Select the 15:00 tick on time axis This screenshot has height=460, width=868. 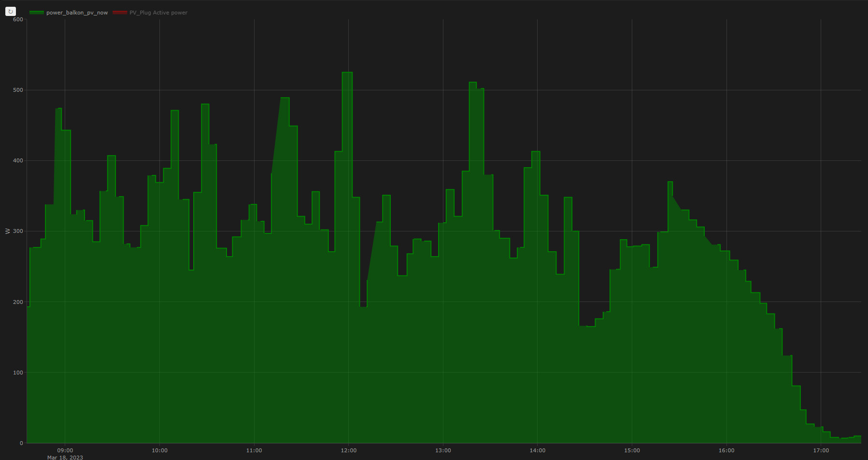pyautogui.click(x=632, y=450)
